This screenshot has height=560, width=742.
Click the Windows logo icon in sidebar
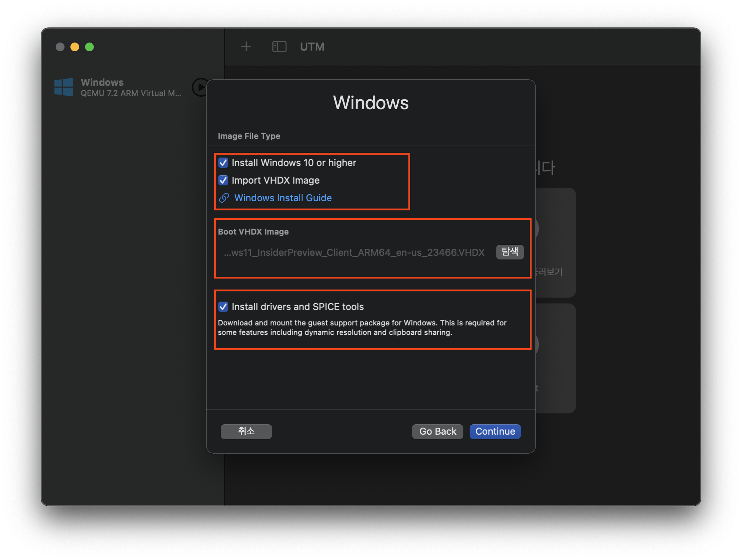pos(64,87)
